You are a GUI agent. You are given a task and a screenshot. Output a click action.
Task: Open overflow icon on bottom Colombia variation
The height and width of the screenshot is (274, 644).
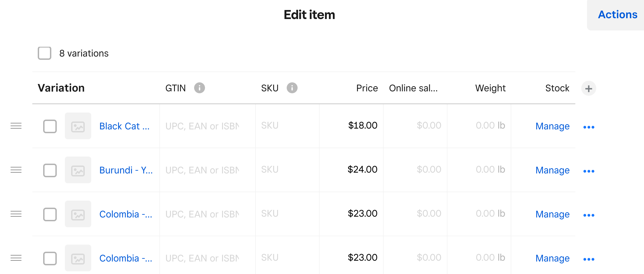click(x=589, y=259)
